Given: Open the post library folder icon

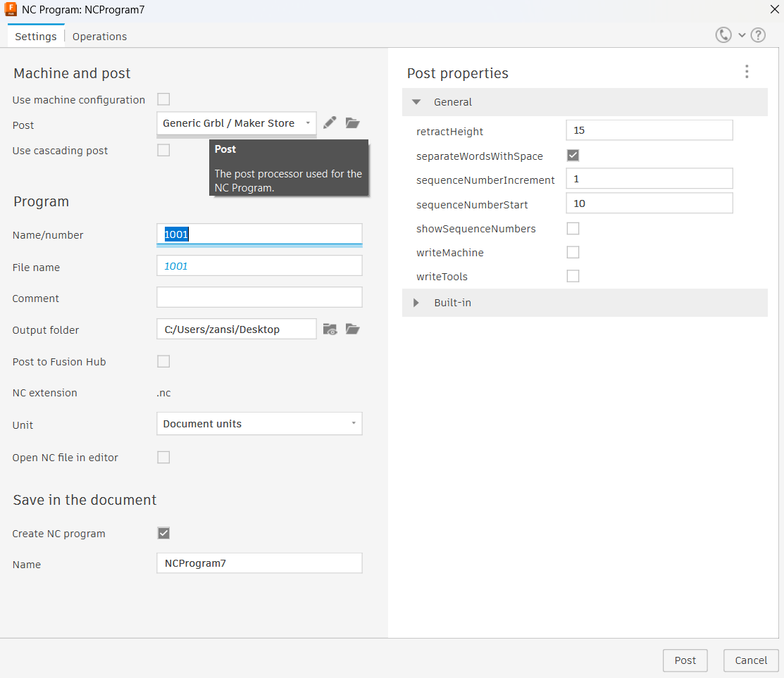Looking at the screenshot, I should (352, 123).
